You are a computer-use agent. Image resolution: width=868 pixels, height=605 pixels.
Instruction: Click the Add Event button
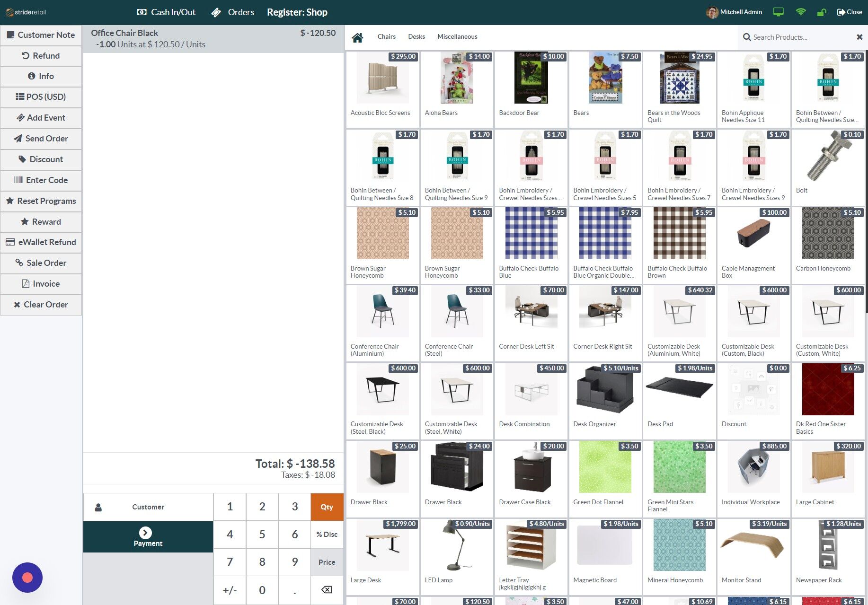click(x=41, y=118)
